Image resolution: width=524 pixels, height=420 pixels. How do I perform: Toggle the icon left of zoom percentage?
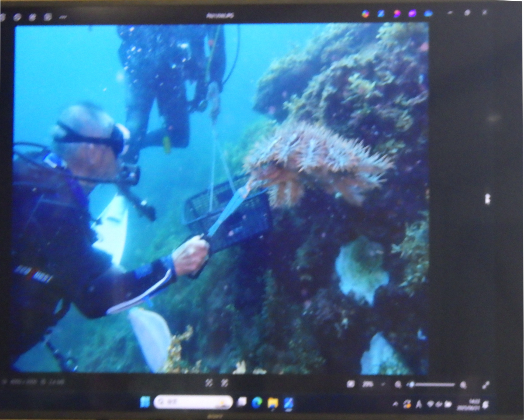click(x=350, y=384)
